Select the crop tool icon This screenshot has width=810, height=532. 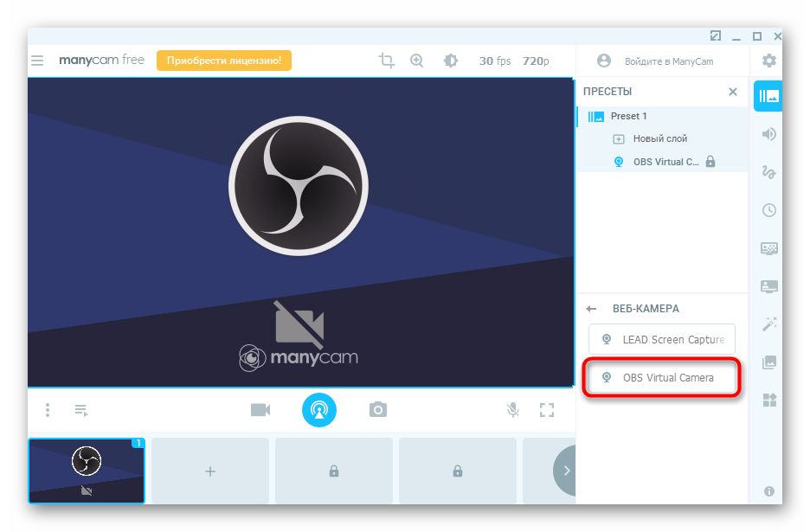pyautogui.click(x=387, y=61)
